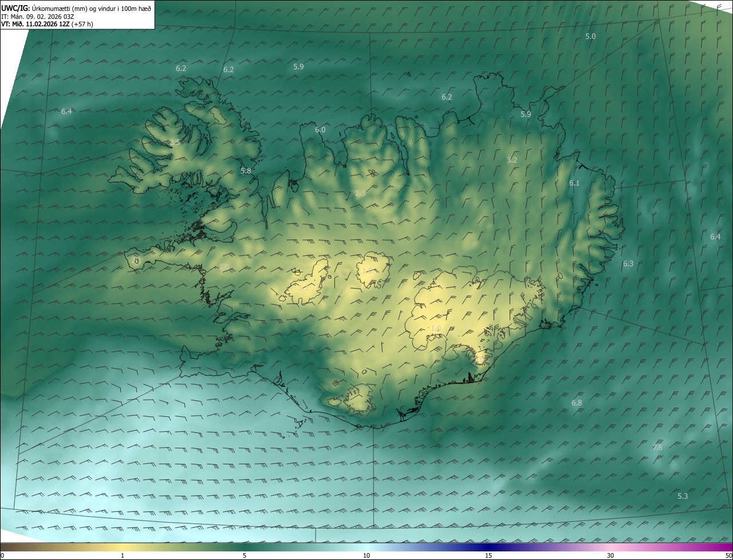This screenshot has height=560, width=733.
Task: Click the color scale tick label 0
Action: (x=2, y=555)
